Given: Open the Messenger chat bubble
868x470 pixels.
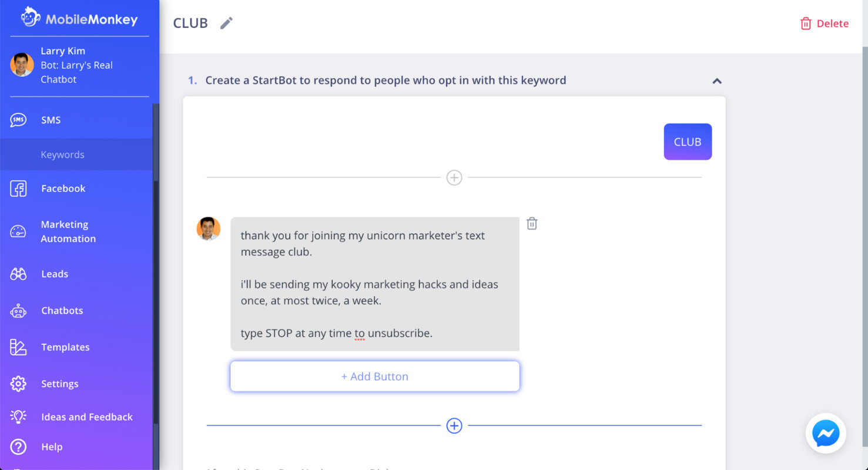Looking at the screenshot, I should (x=826, y=433).
